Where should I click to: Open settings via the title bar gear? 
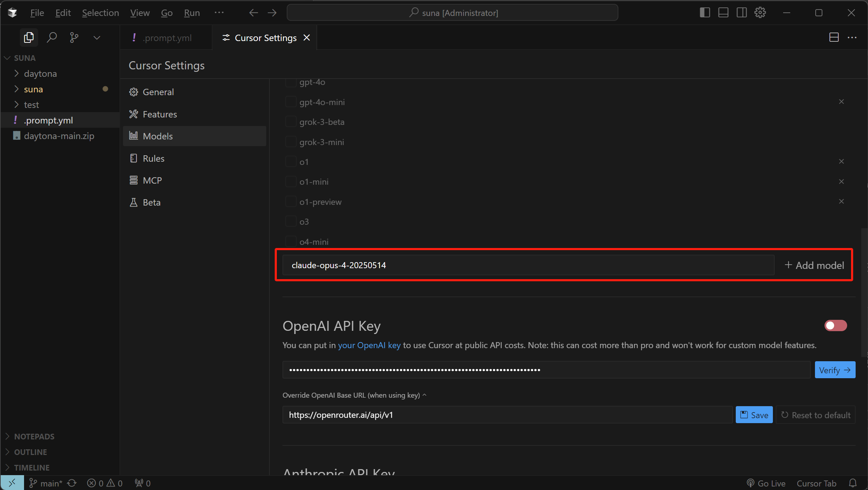click(x=760, y=13)
